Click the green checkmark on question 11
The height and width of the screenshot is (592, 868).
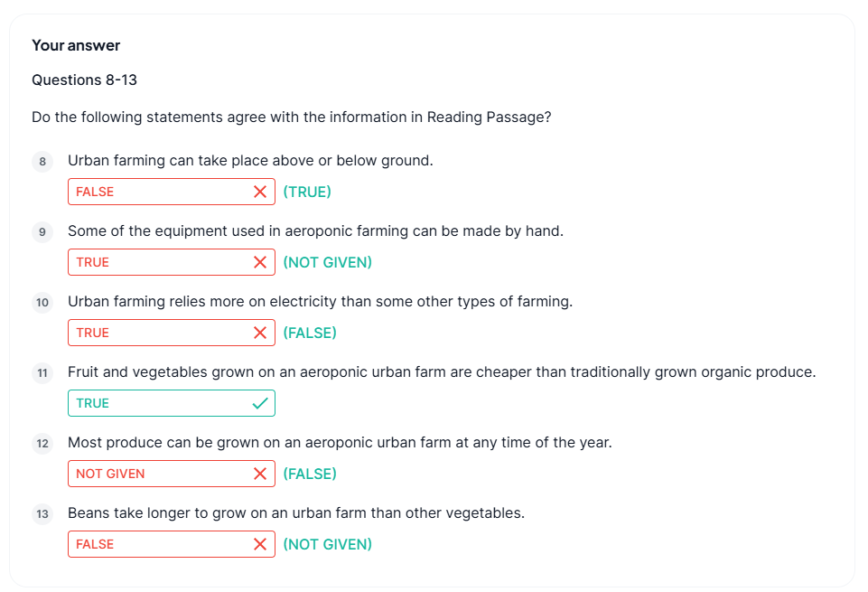click(260, 403)
